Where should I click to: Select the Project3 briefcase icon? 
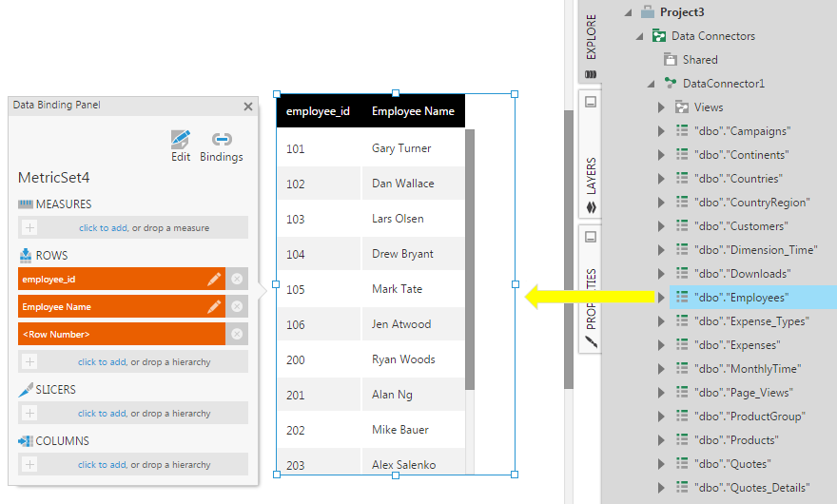click(648, 11)
